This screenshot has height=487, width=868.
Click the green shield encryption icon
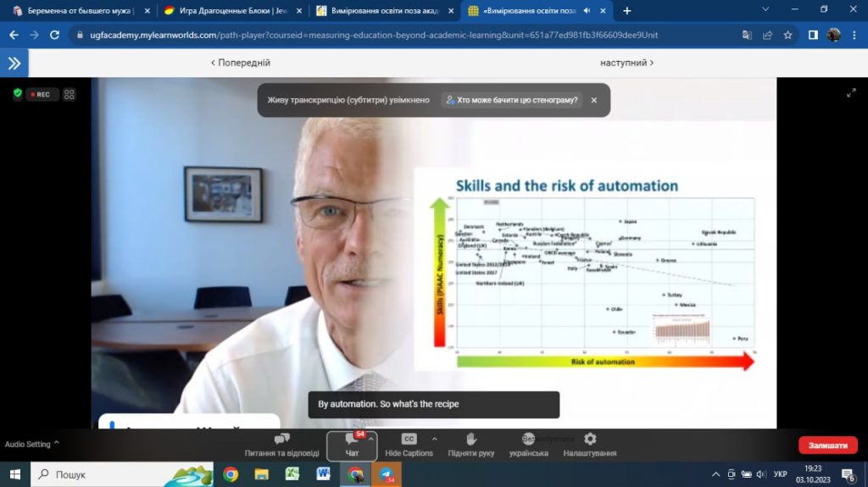point(17,94)
